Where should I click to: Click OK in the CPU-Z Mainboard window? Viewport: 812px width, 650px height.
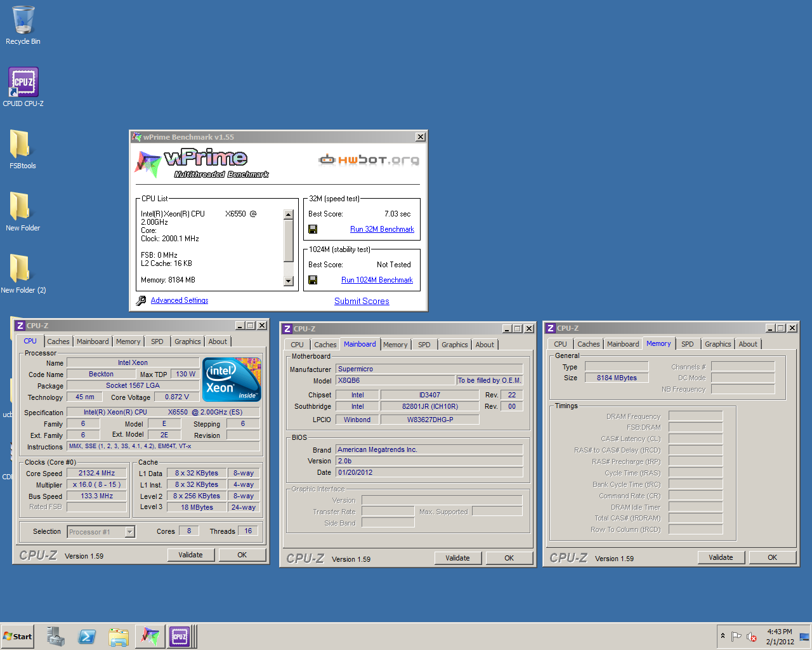pyautogui.click(x=509, y=558)
